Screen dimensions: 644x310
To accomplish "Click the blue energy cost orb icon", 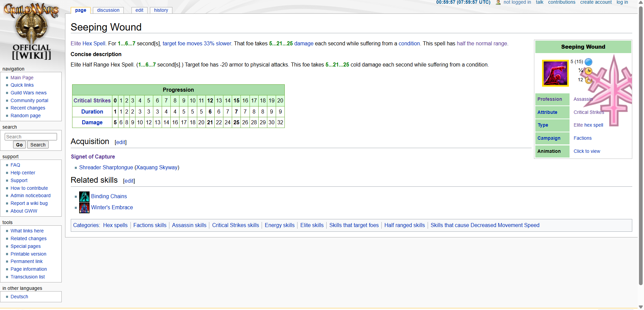I will click(x=588, y=62).
